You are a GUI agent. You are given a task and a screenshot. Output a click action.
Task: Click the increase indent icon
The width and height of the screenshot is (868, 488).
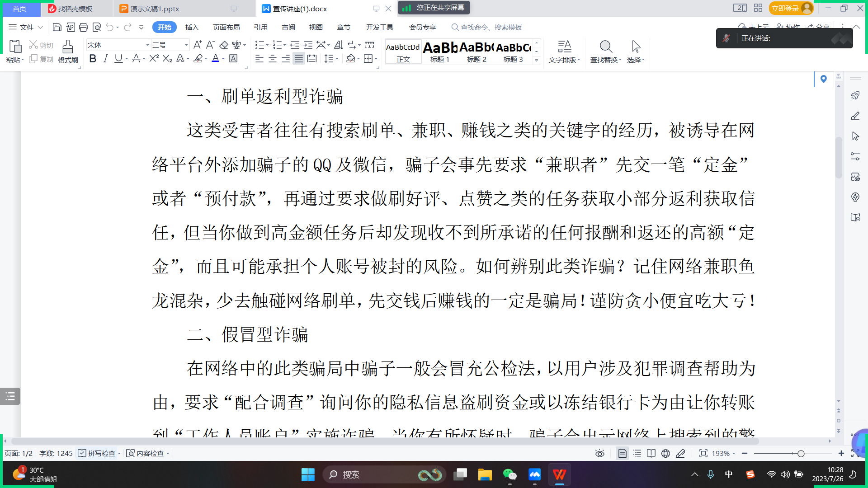tap(308, 45)
